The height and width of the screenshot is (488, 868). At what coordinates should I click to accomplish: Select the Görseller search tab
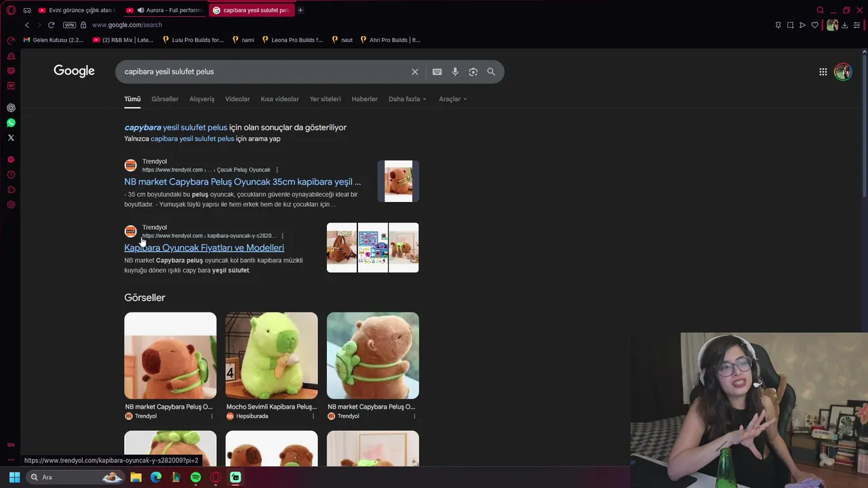pos(165,99)
